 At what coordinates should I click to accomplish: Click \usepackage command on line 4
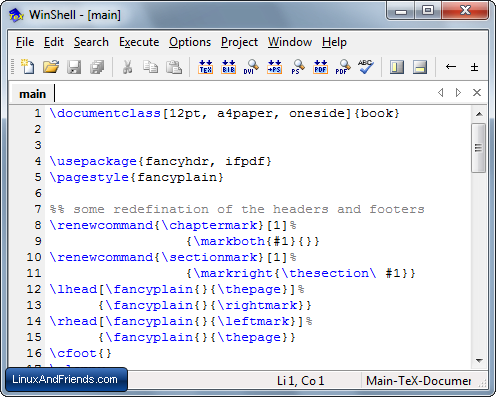click(x=93, y=162)
